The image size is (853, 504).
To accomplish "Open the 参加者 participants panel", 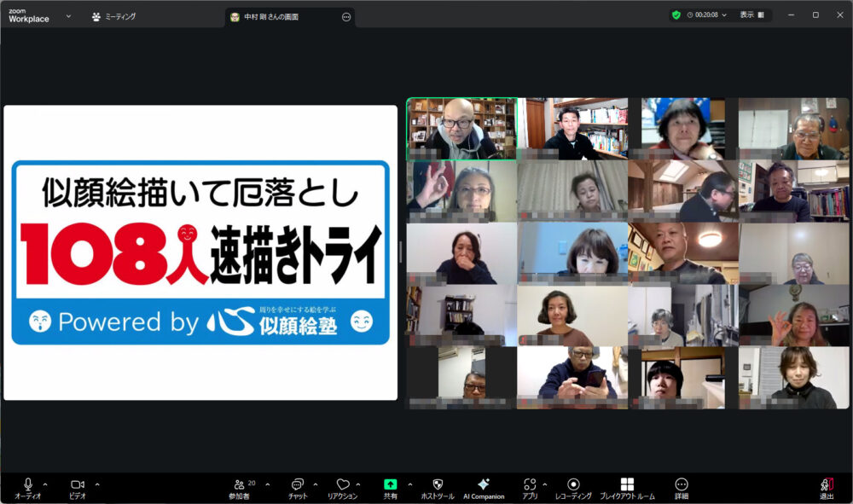I will pos(240,484).
